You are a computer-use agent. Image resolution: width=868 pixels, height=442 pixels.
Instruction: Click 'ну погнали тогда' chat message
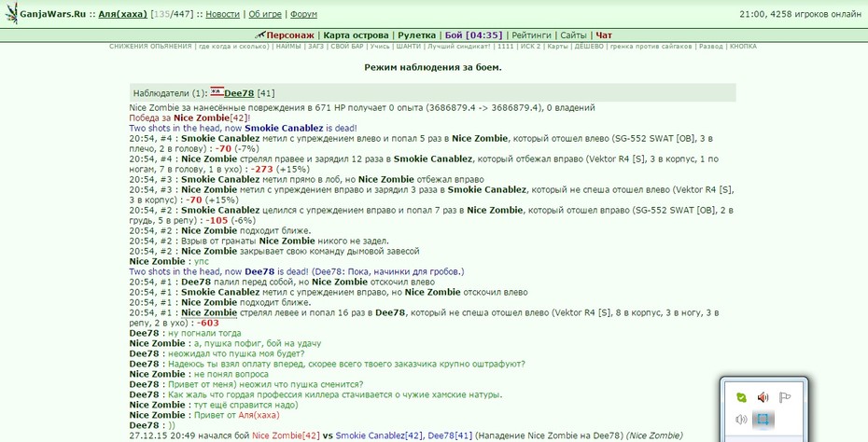tap(204, 333)
